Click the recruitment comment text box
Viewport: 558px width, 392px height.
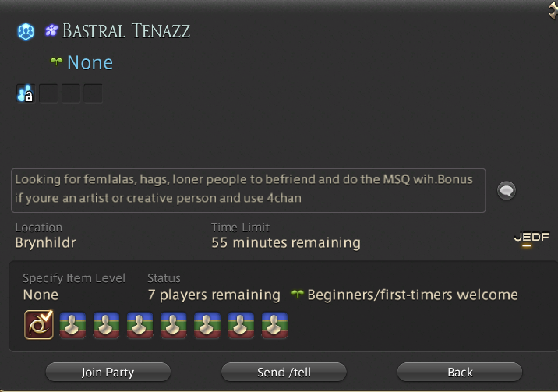coord(249,190)
